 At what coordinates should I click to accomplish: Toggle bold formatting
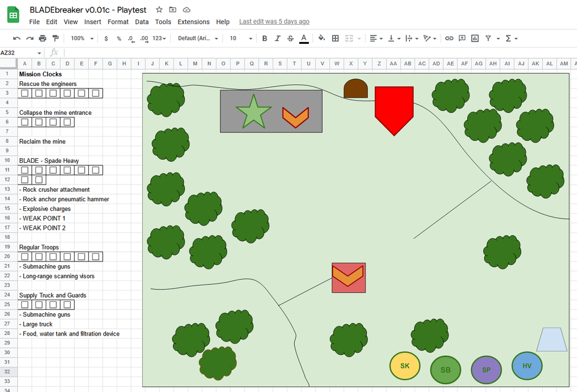pos(264,38)
